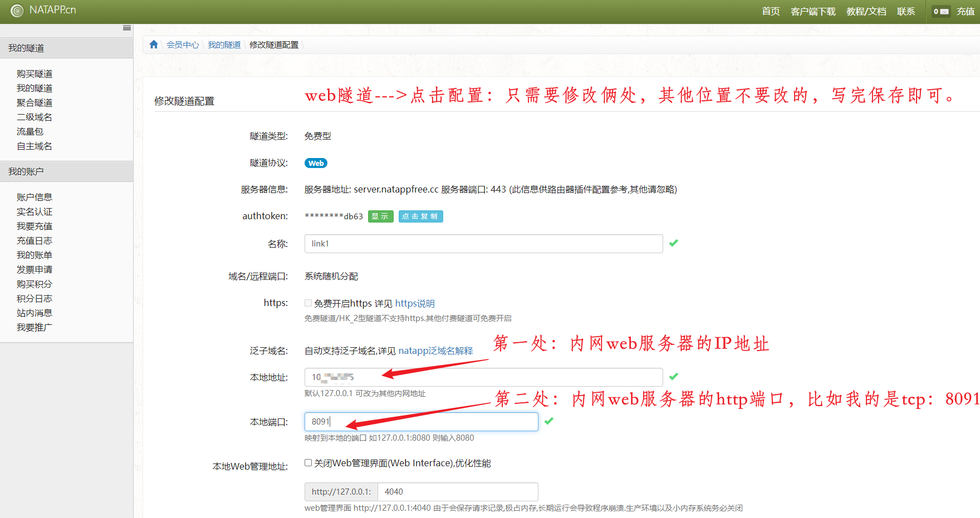This screenshot has height=518, width=980.
Task: Open 购买积分 in the sidebar
Action: 35,284
